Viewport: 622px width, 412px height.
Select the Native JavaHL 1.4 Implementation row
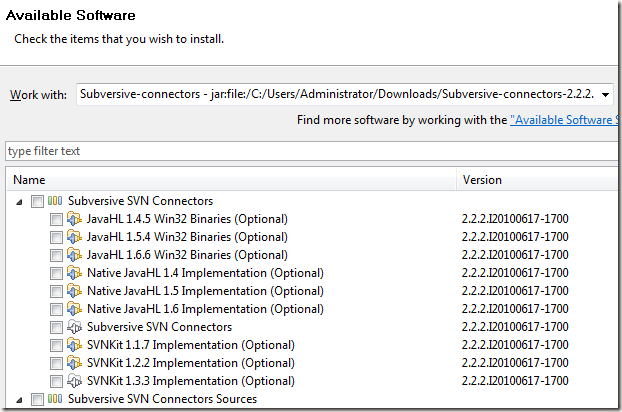tap(312, 273)
